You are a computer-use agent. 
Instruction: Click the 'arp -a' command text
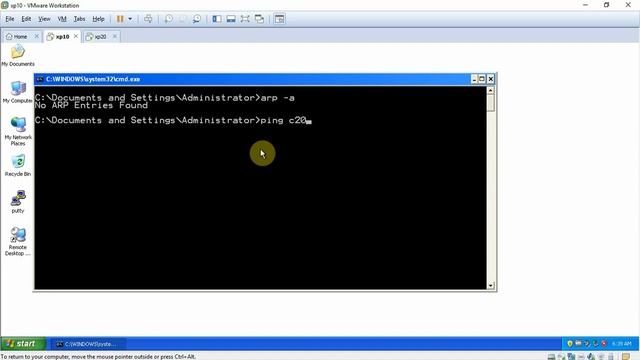click(x=278, y=98)
